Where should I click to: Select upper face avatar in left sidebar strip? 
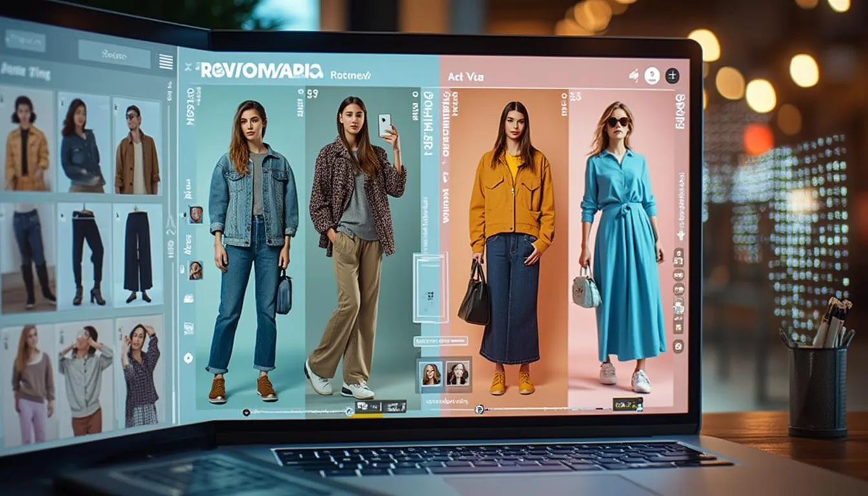(x=195, y=214)
